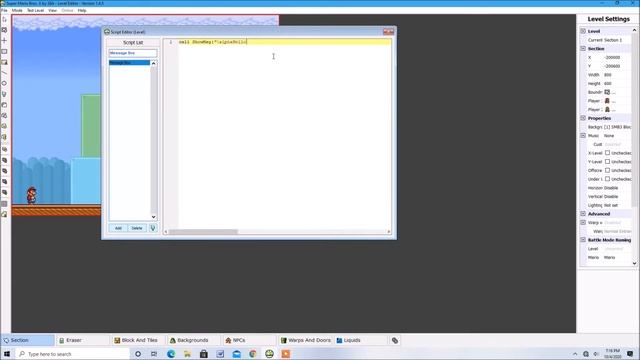Click the code line in script editor
This screenshot has height=360, width=640.
[284, 42]
